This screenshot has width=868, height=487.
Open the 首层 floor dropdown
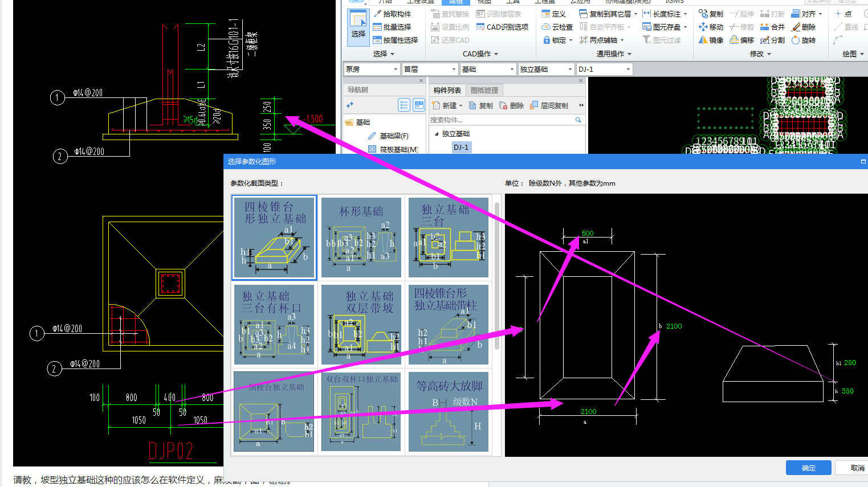454,69
